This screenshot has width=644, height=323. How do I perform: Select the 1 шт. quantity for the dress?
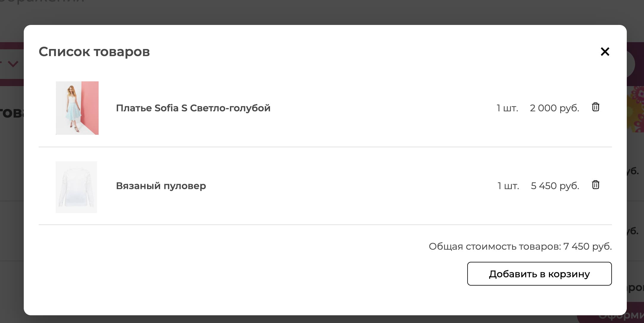(507, 108)
